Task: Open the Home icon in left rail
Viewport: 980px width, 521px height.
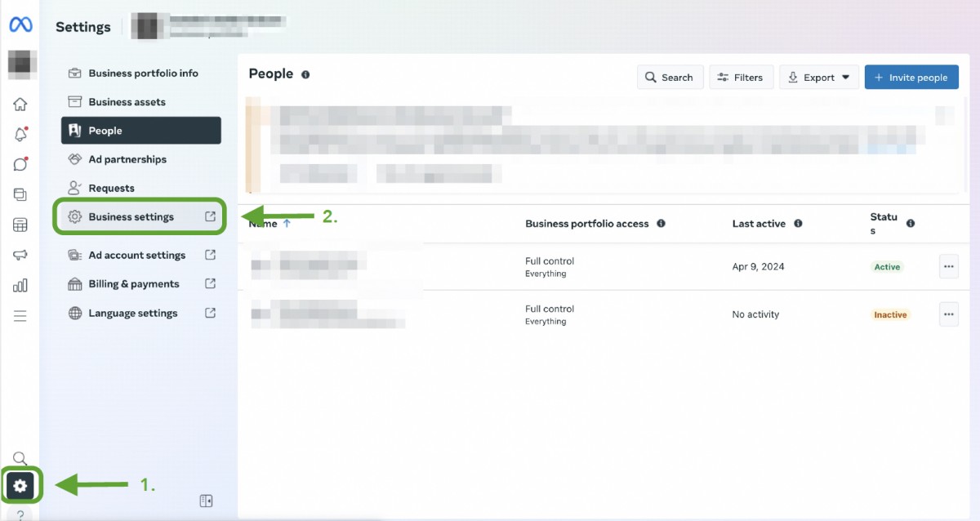Action: pos(20,104)
